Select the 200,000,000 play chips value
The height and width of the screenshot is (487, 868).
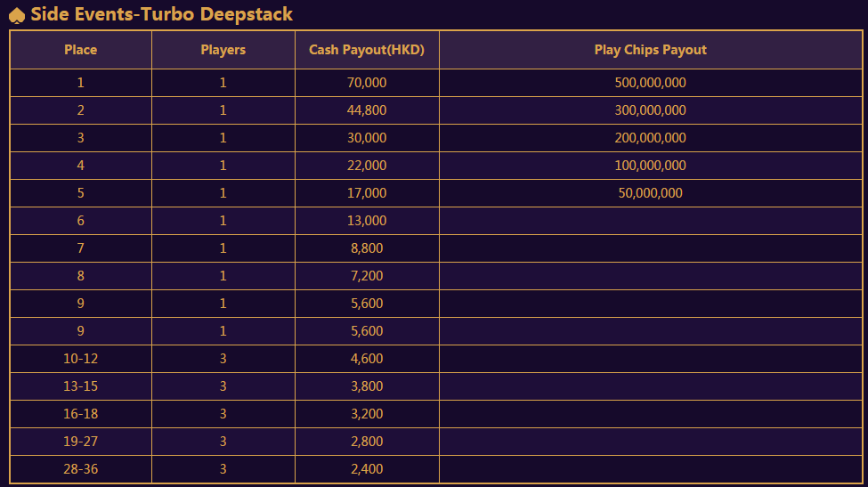[651, 138]
